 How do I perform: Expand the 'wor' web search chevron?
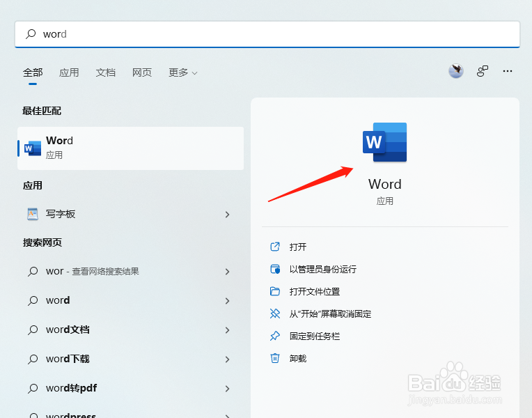227,271
